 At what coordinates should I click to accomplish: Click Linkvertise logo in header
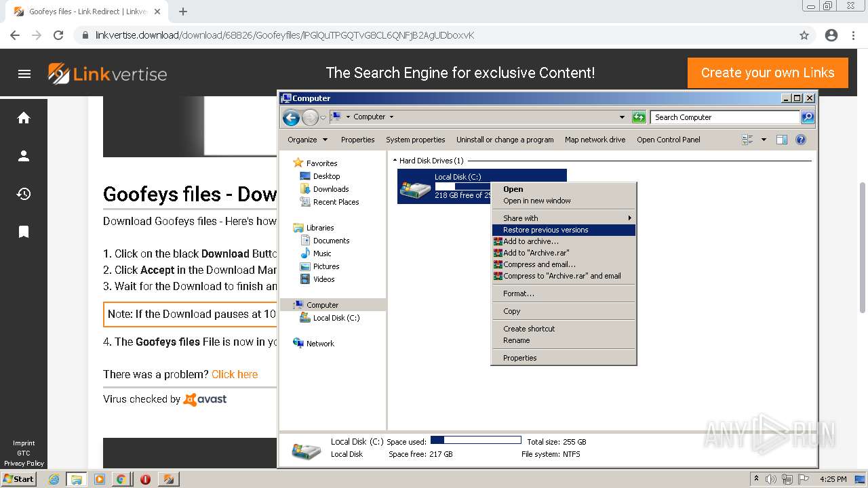coord(107,74)
